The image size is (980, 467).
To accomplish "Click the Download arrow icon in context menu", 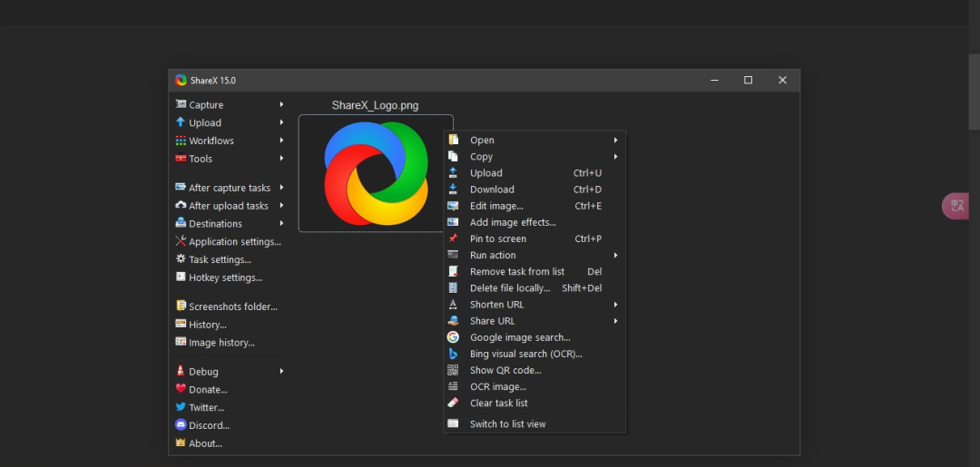I will pos(453,190).
